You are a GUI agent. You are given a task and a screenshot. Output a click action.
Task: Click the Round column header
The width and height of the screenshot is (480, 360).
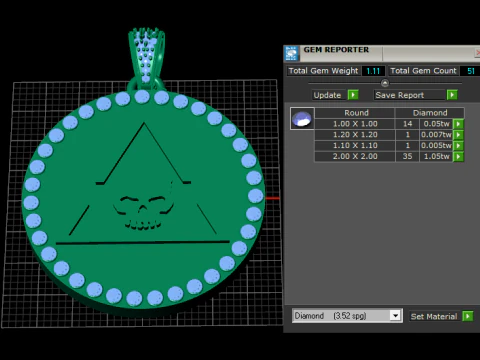point(355,113)
